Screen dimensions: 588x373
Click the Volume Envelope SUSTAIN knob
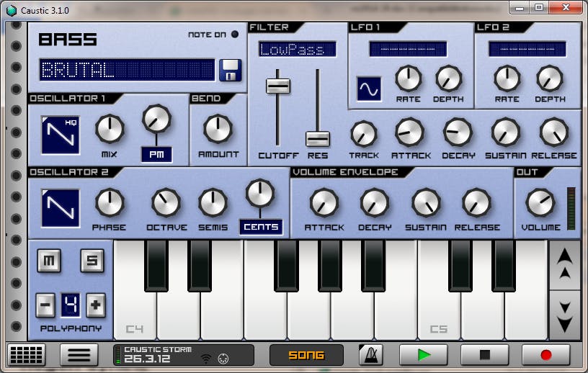(x=426, y=203)
